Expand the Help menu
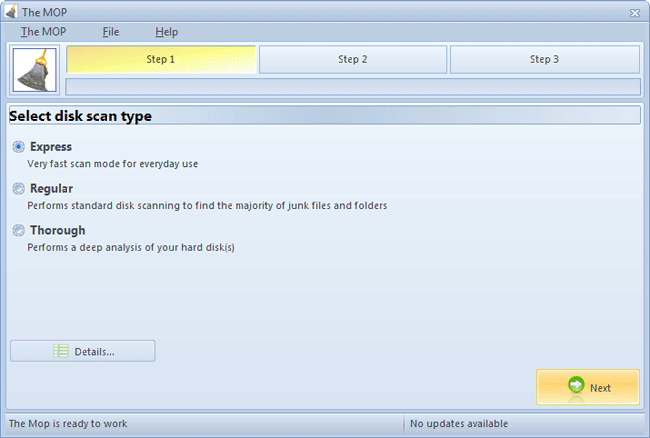Image resolution: width=650 pixels, height=438 pixels. coord(166,32)
